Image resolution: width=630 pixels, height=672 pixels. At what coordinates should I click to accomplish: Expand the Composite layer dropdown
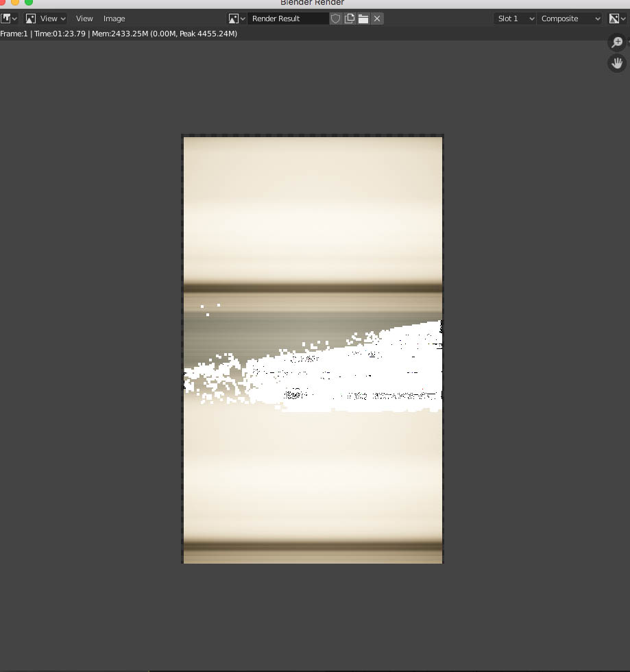[570, 19]
